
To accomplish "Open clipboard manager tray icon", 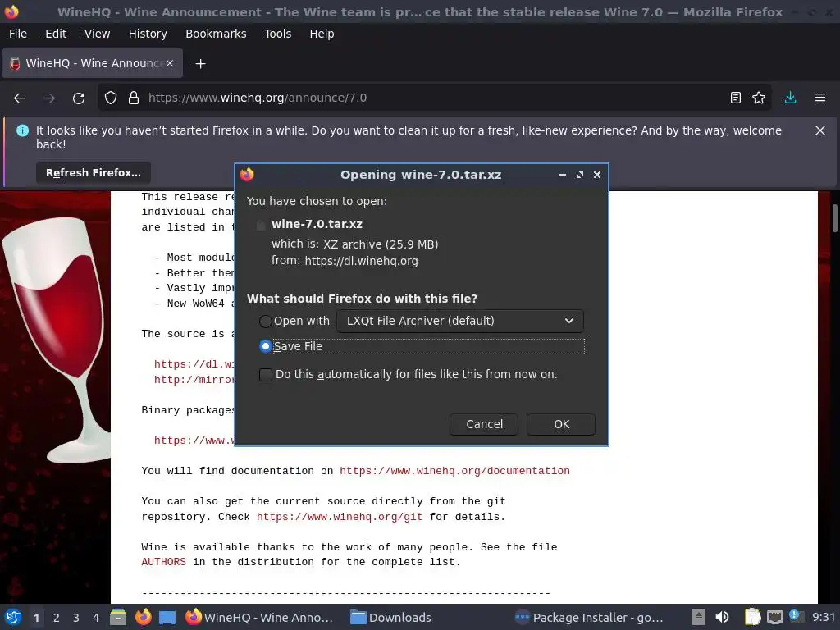I will coord(752,617).
